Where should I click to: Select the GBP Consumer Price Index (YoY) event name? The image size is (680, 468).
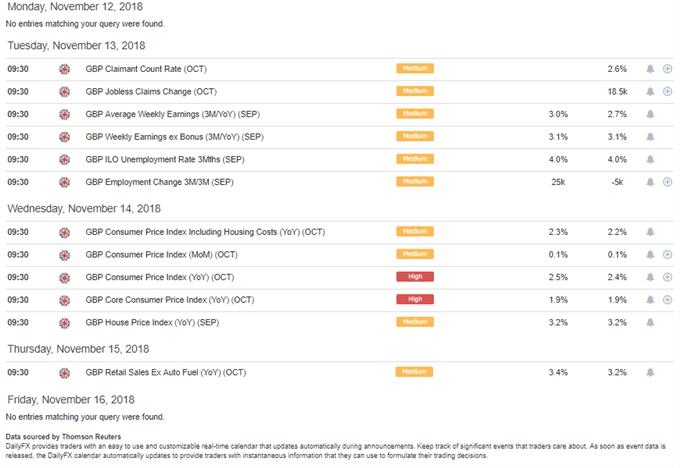click(160, 277)
